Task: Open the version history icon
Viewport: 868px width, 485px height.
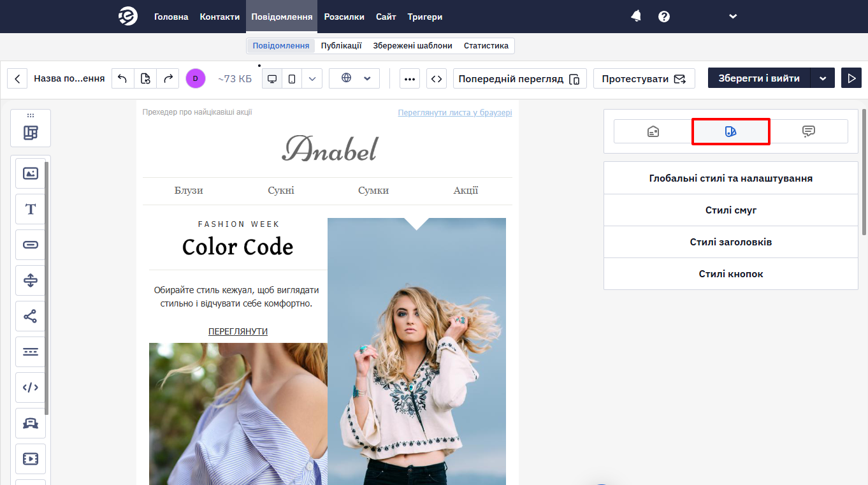Action: coord(145,78)
